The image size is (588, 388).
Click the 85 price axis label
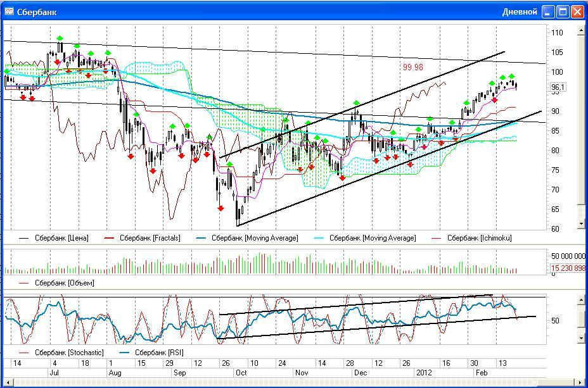coord(557,131)
